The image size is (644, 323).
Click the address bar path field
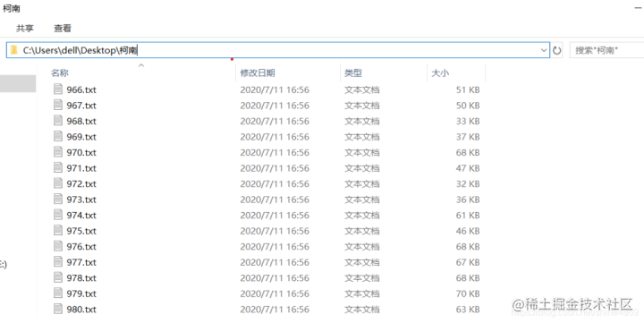(x=277, y=50)
